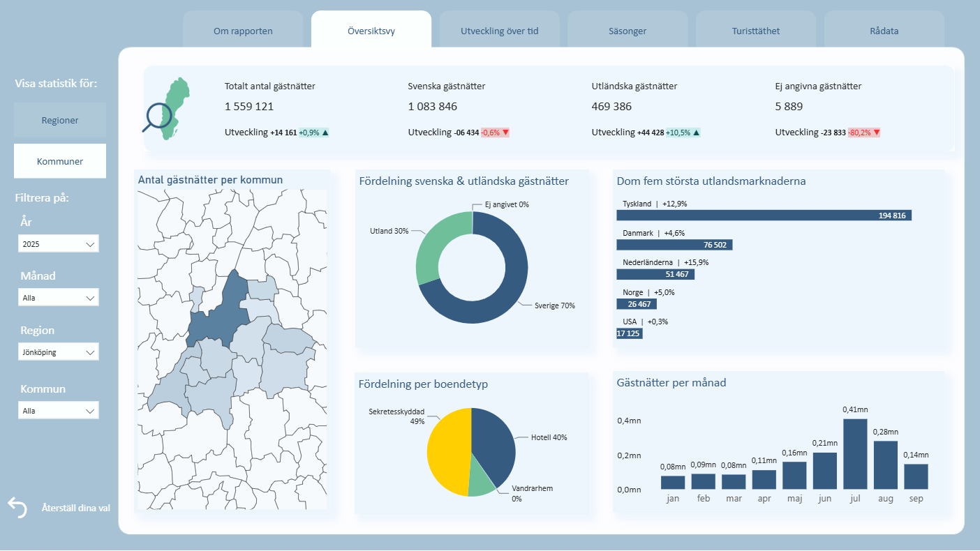This screenshot has width=980, height=551.
Task: Expand the Kommun filter dropdown
Action: (x=59, y=411)
